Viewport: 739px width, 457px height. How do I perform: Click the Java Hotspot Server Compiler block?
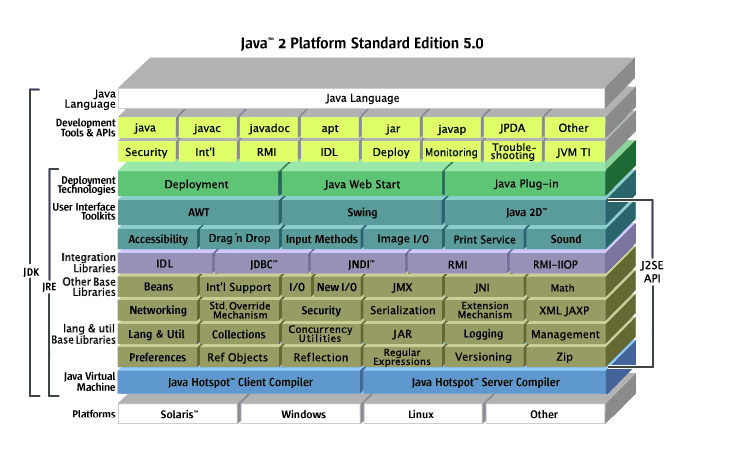pos(484,382)
